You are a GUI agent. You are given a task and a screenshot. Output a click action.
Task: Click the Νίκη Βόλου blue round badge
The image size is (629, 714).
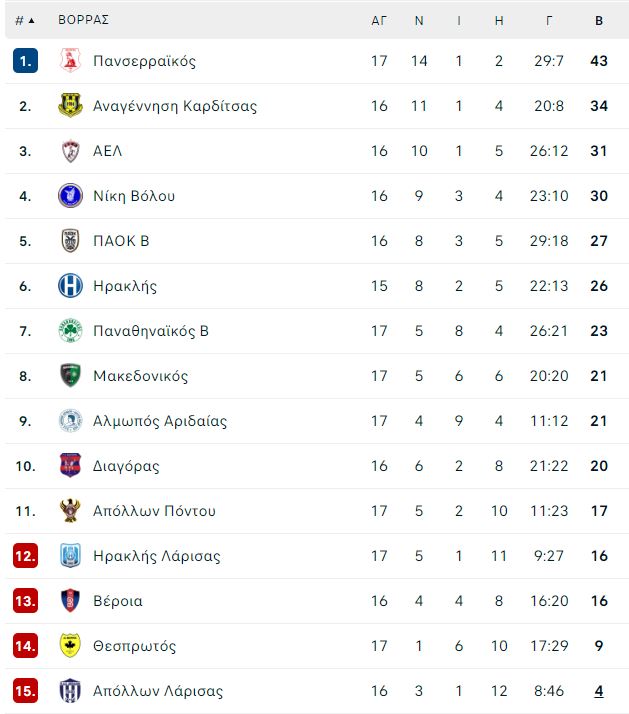coord(71,196)
